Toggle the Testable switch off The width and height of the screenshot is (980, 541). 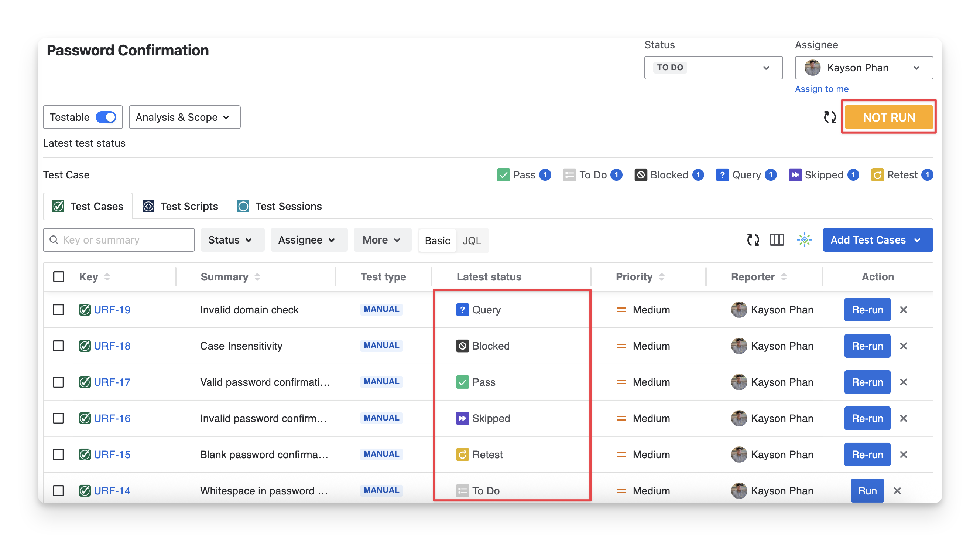[106, 117]
